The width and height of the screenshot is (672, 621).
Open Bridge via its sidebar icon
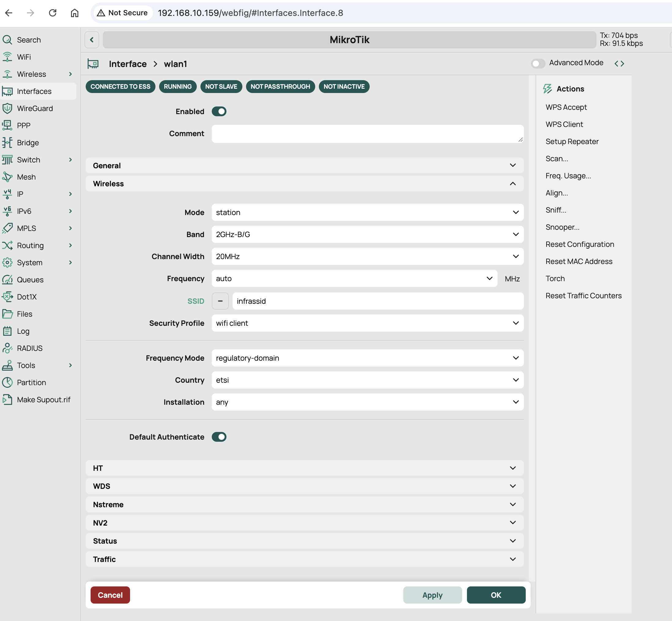[7, 143]
